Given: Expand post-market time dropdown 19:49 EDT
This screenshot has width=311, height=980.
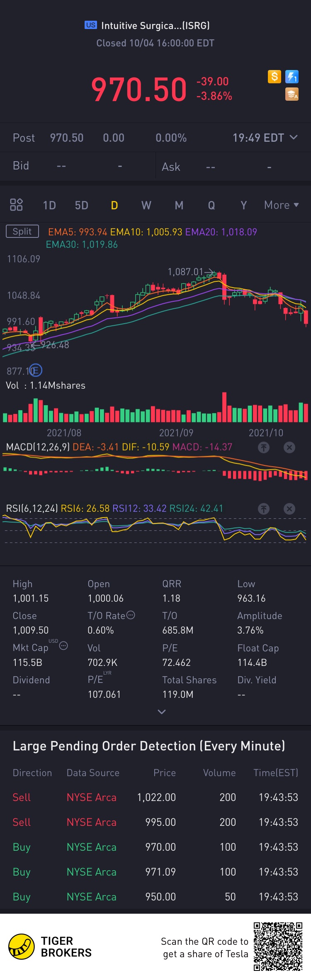Looking at the screenshot, I should [x=265, y=138].
